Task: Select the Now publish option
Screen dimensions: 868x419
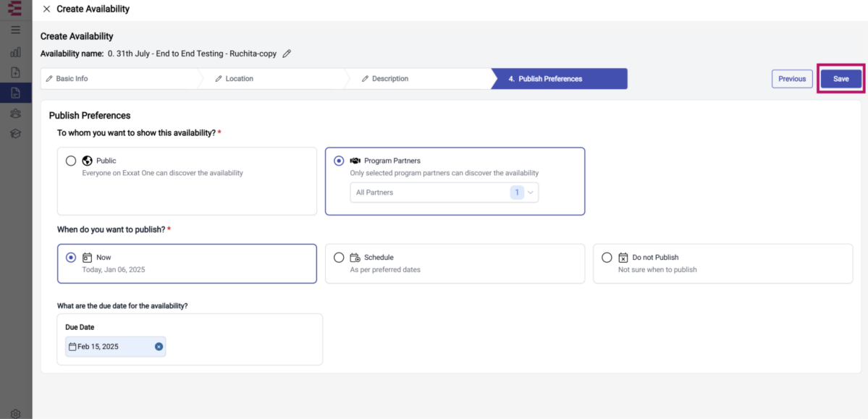Action: coord(71,258)
